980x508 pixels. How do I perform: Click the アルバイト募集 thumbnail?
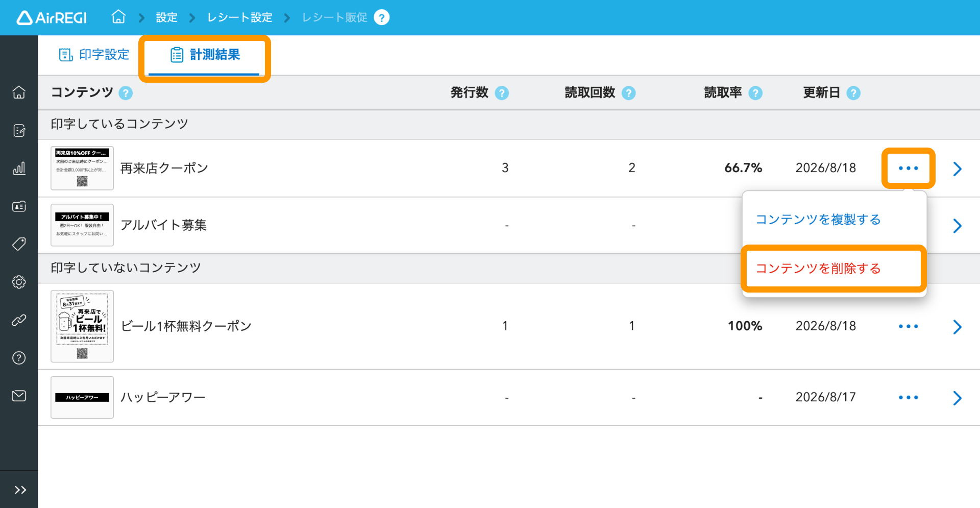pos(82,225)
